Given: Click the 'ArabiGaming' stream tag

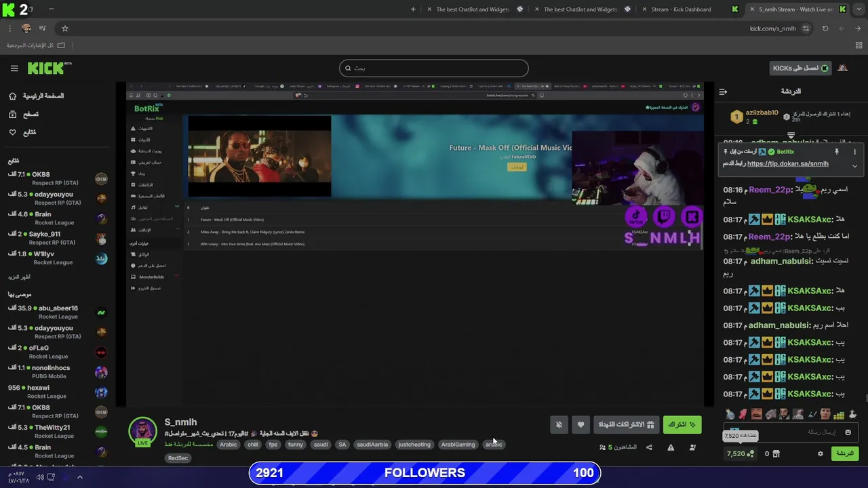Looking at the screenshot, I should click(x=458, y=445).
